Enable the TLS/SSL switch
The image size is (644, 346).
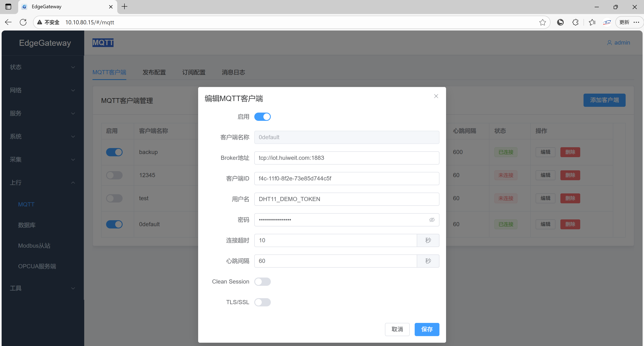coord(262,302)
